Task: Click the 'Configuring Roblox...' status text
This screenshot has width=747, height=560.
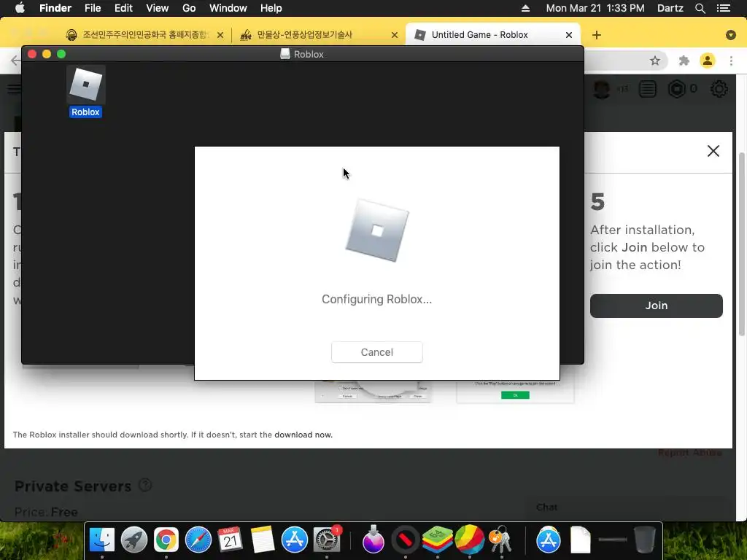Action: [376, 299]
